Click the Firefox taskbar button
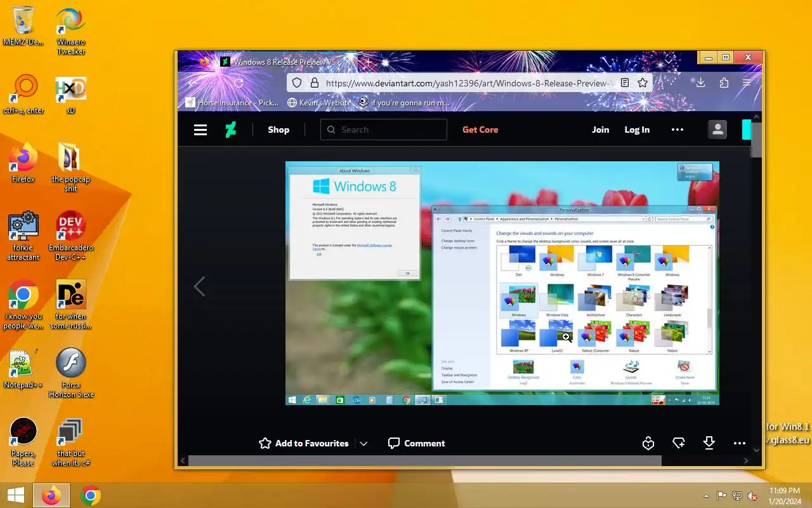 click(51, 495)
